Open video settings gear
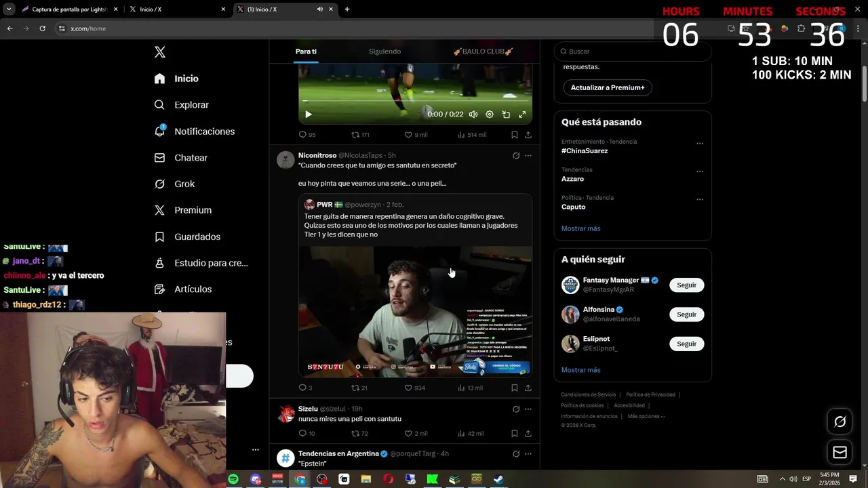Viewport: 868px width, 488px height. tap(490, 115)
